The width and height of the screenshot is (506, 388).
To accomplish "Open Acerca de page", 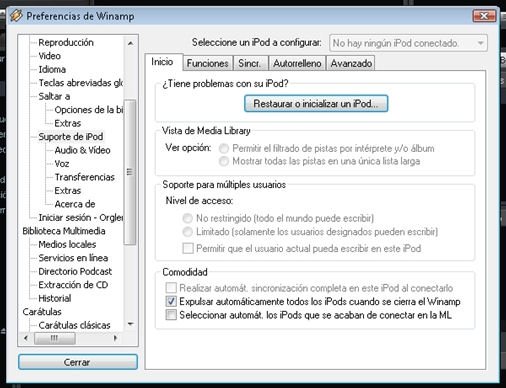I will (x=75, y=204).
